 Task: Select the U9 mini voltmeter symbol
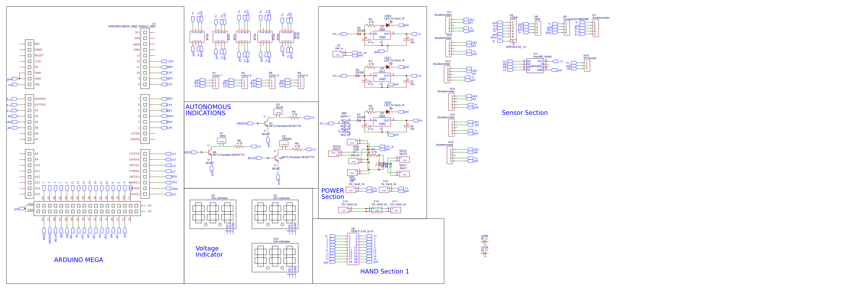(x=213, y=214)
